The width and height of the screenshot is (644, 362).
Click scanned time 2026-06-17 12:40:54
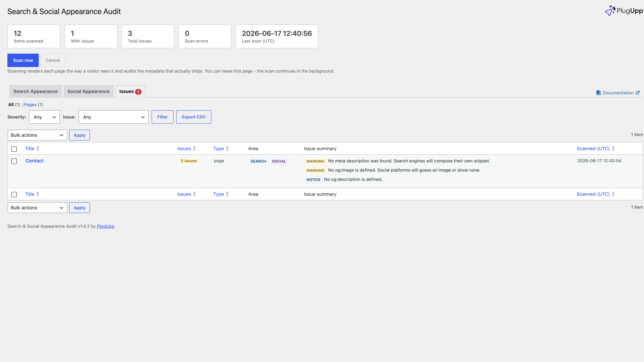(x=599, y=161)
